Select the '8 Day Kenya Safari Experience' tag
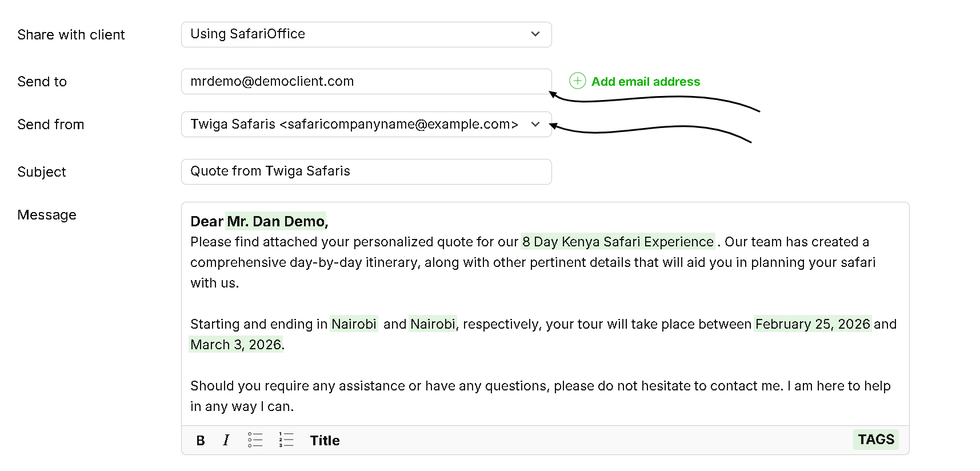The height and width of the screenshot is (471, 980). (618, 242)
